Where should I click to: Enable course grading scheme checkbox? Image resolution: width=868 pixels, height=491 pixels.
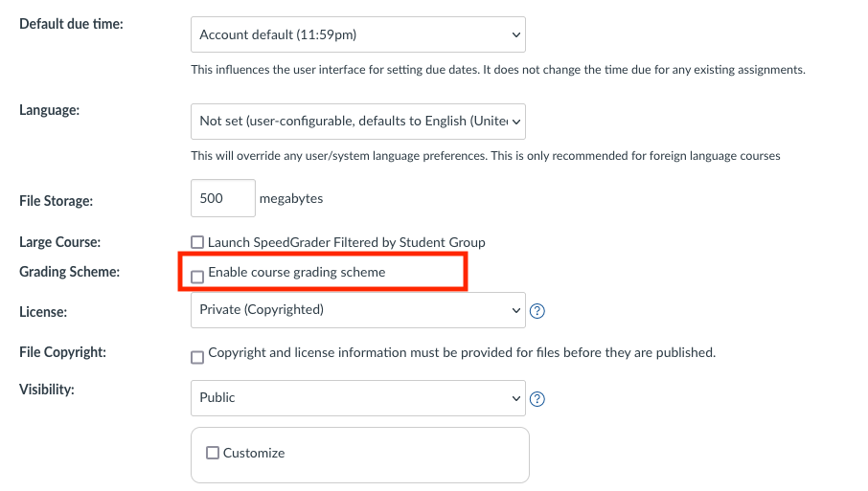[x=197, y=278]
